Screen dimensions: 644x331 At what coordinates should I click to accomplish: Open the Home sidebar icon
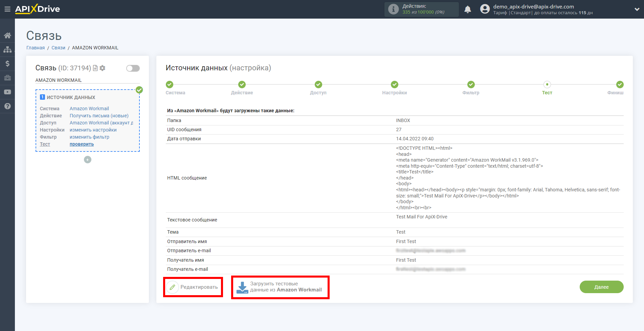coord(7,36)
